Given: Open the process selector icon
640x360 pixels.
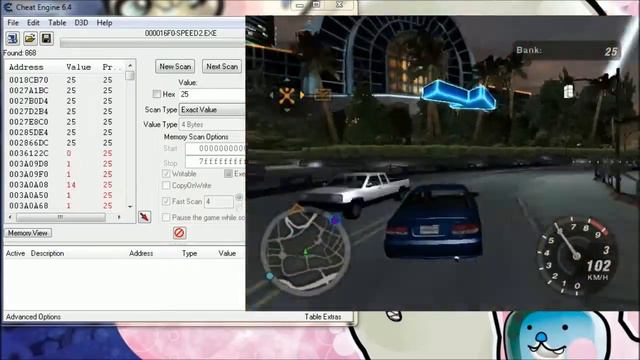Looking at the screenshot, I should 12,39.
